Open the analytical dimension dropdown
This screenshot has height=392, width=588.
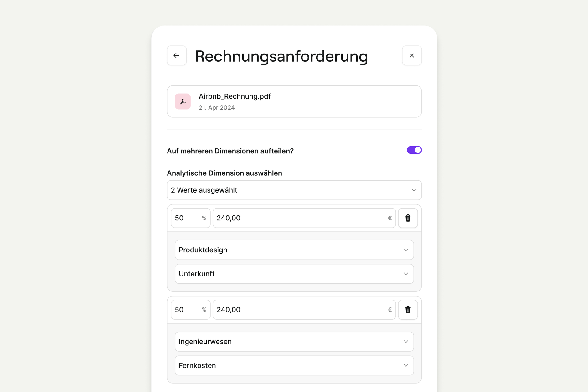294,190
